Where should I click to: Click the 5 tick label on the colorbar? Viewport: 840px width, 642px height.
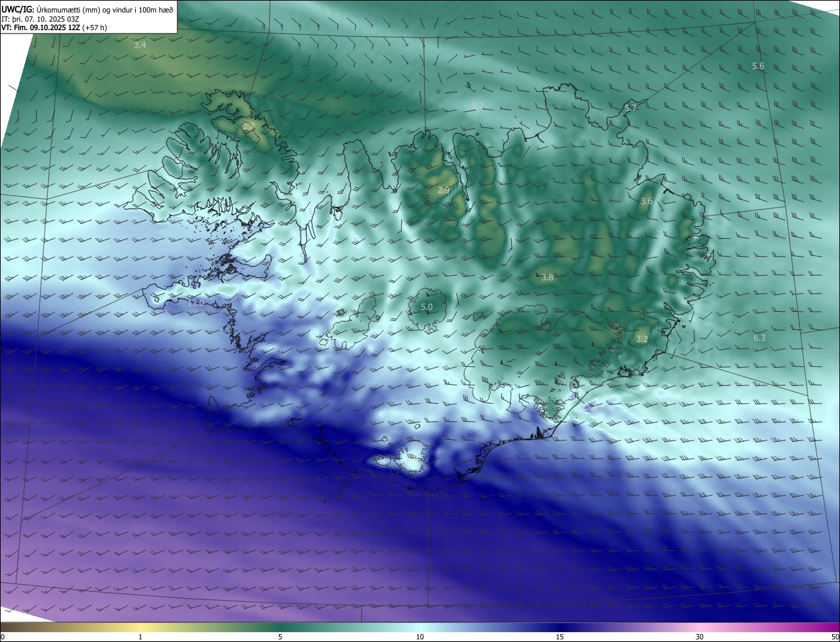280,637
